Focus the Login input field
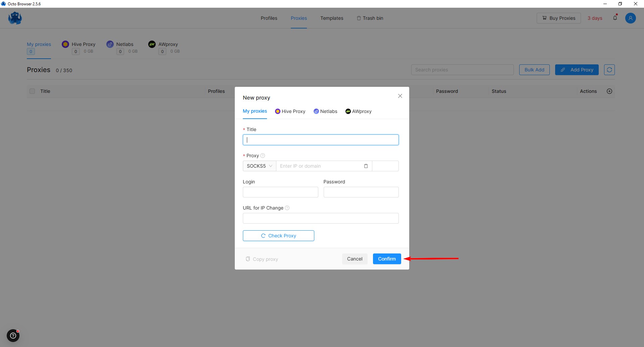The height and width of the screenshot is (347, 644). (280, 192)
